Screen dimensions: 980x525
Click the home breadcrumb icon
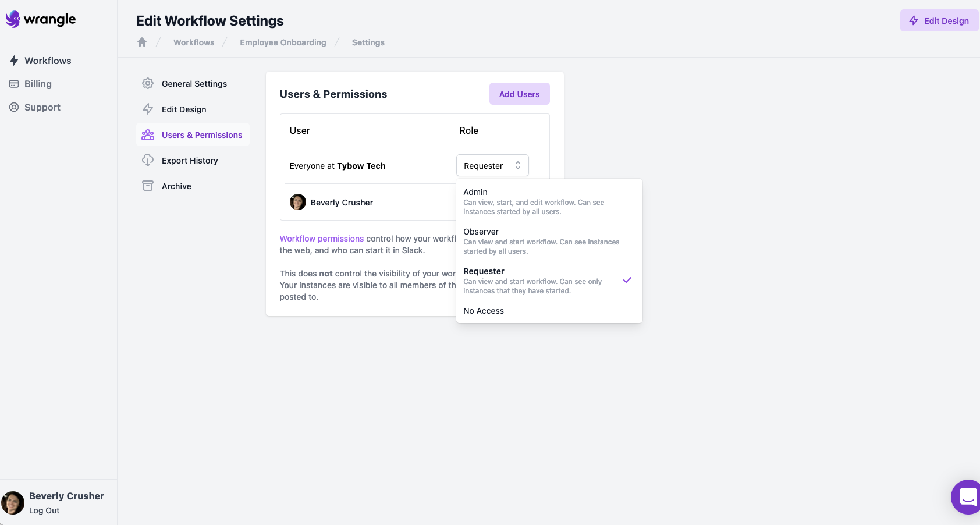141,41
